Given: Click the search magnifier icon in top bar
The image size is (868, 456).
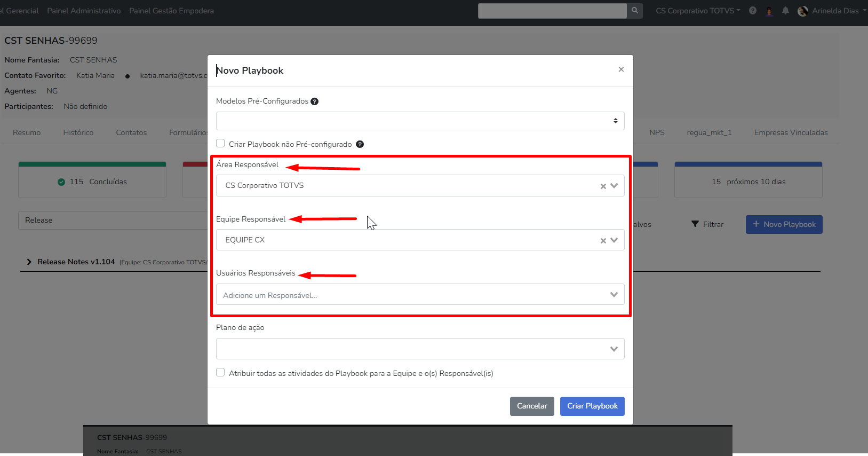Looking at the screenshot, I should click(634, 11).
